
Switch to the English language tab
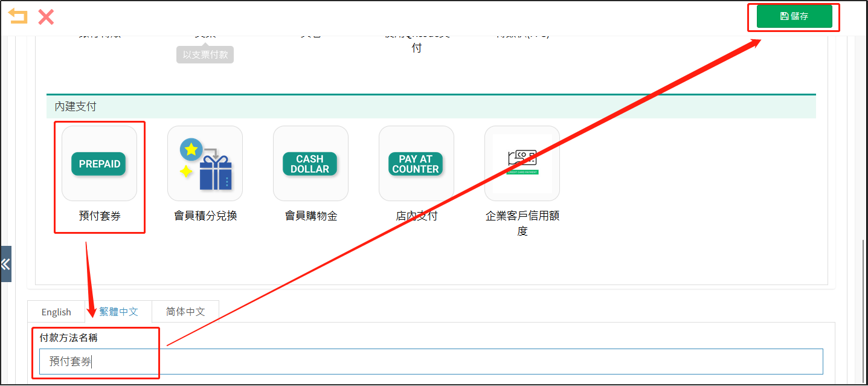point(56,312)
